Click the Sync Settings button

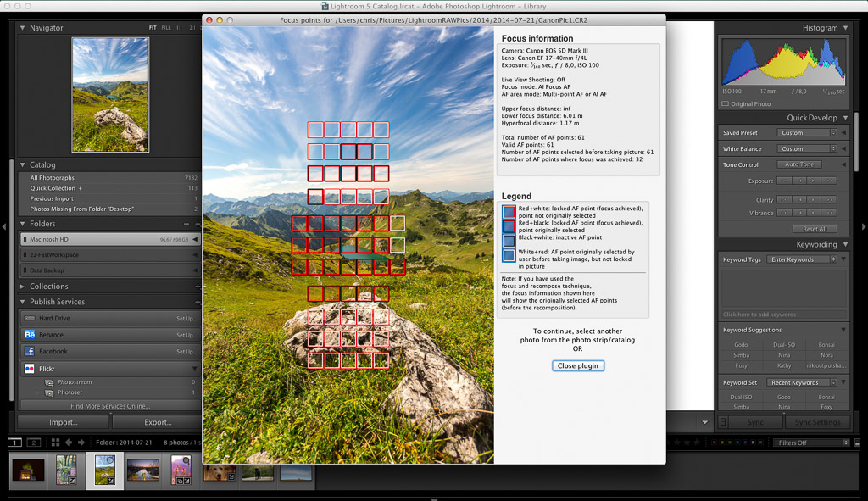pos(818,422)
